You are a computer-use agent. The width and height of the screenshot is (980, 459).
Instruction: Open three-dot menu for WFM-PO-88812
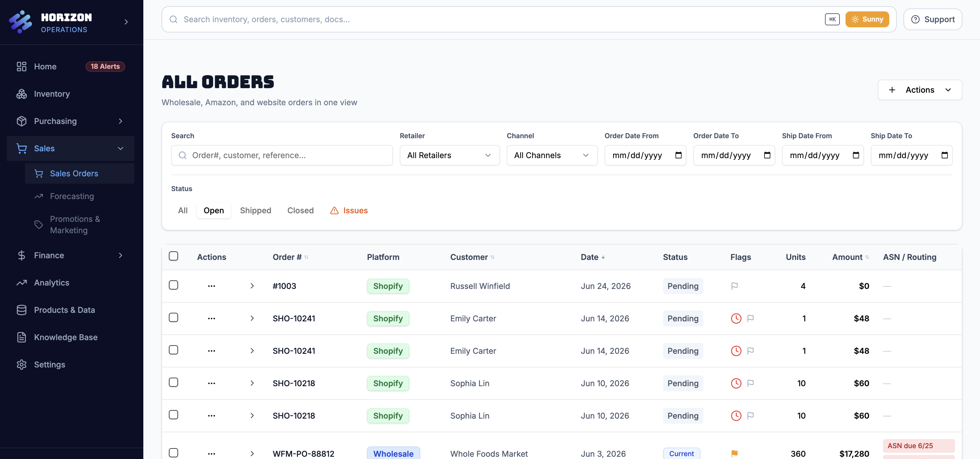(x=212, y=453)
